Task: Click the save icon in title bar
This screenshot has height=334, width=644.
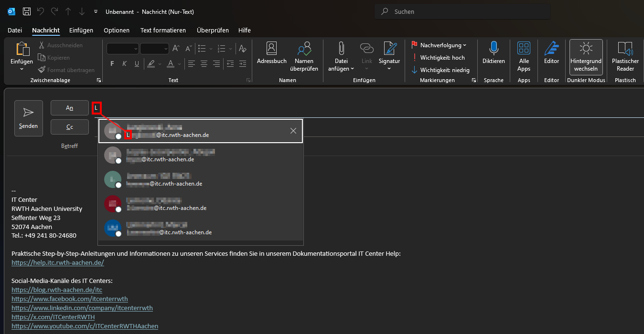Action: click(27, 11)
